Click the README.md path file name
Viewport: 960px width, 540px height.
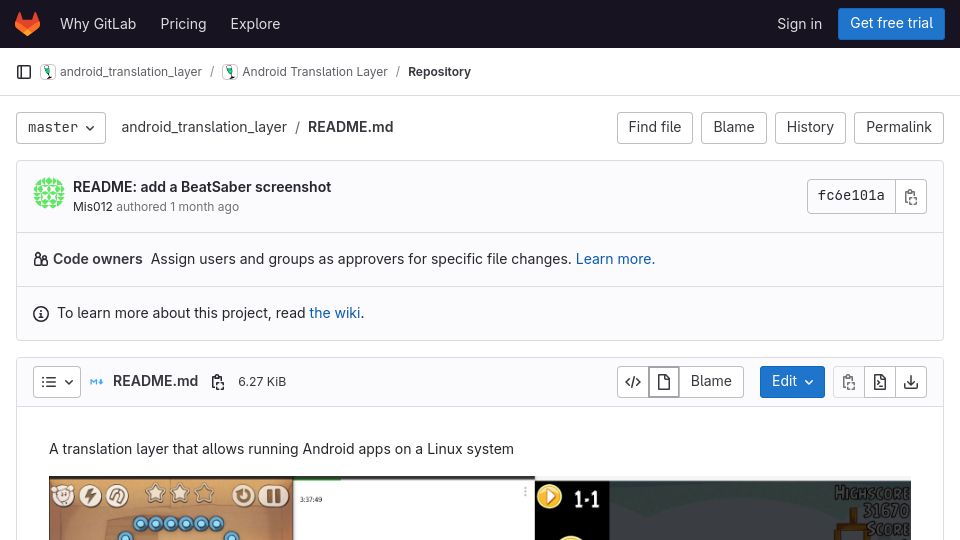coord(350,127)
